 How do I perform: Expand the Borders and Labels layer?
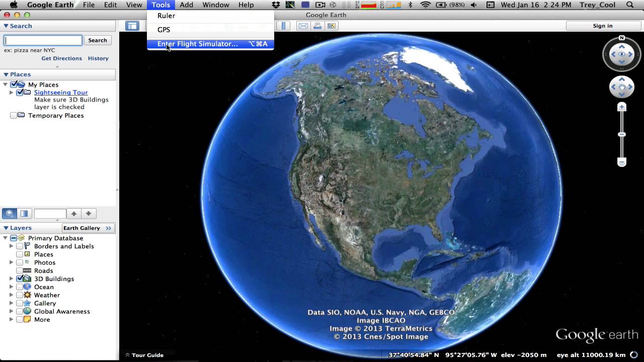12,246
